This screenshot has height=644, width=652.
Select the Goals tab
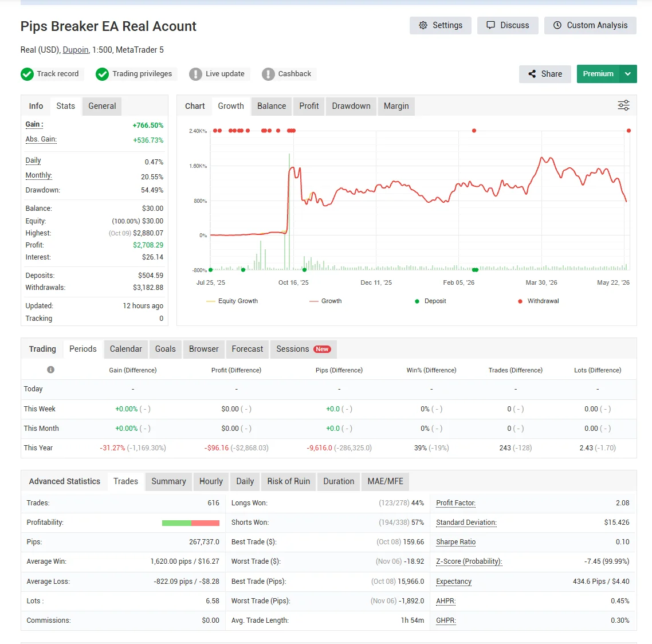tap(166, 350)
